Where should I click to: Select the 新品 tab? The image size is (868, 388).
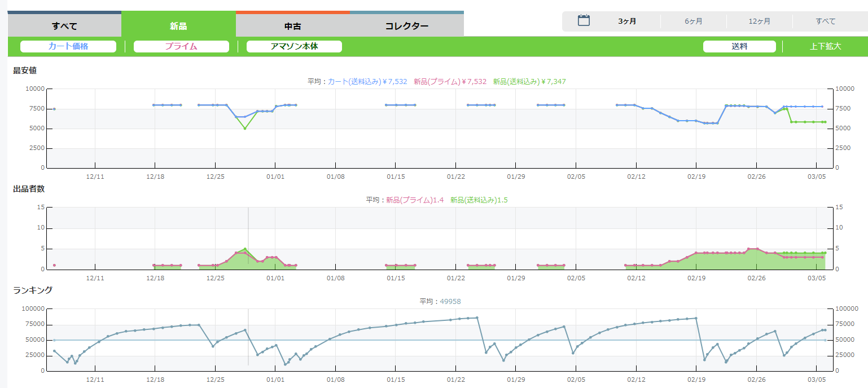[178, 26]
